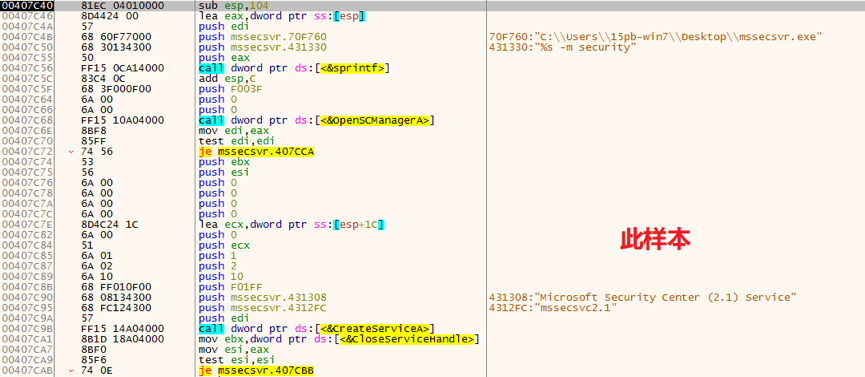Click instruction "lea ecx,dword ptr ss:[esp+1C]"

point(291,225)
